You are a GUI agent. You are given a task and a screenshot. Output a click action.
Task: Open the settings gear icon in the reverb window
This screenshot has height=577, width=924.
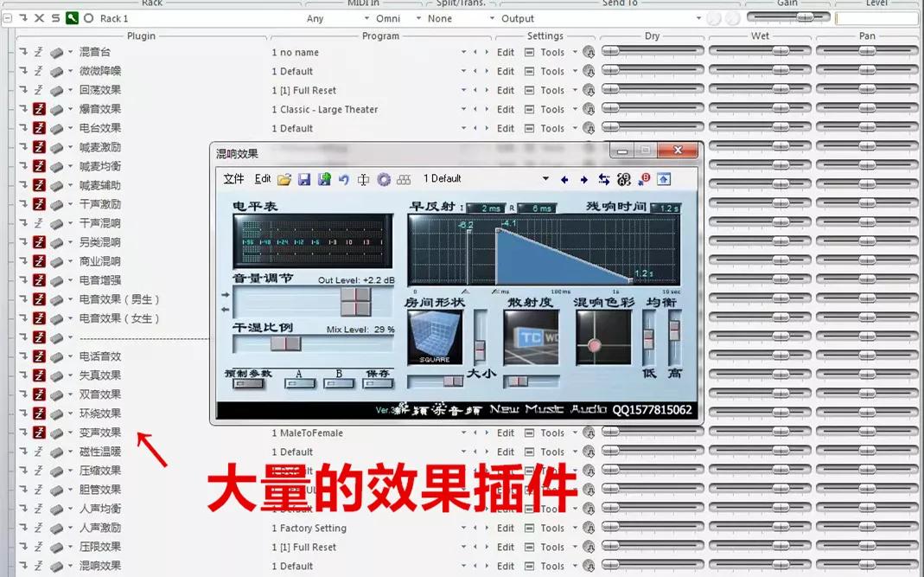tap(383, 179)
